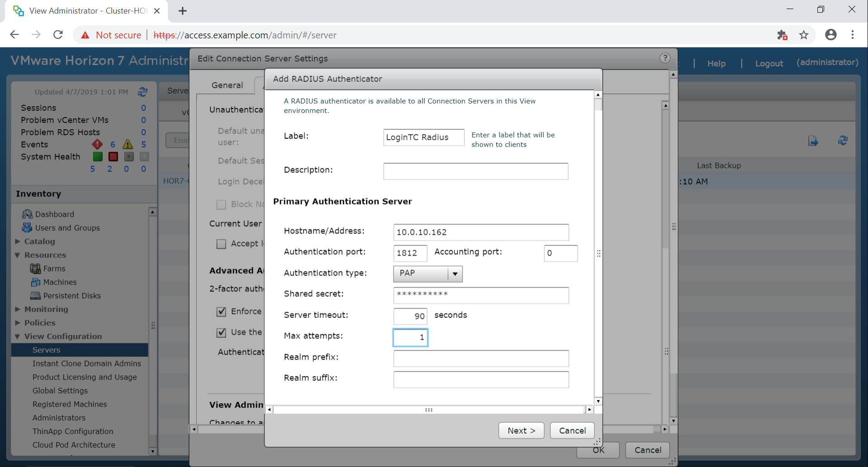
Task: Click the yellow warning Events icon
Action: (x=128, y=144)
